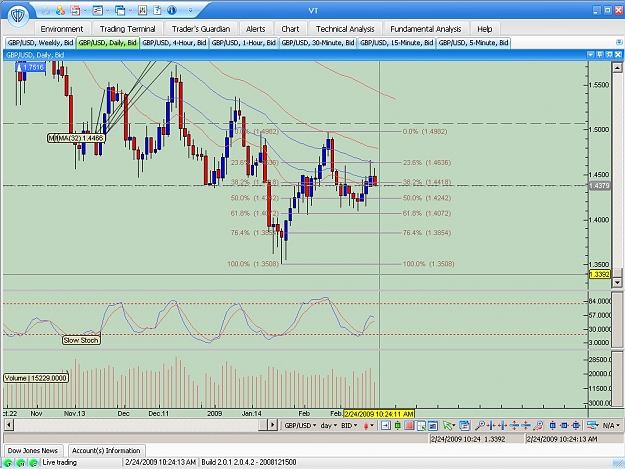Open the Trader's Guardian ribbon tab
Image resolution: width=625 pixels, height=469 pixels.
[201, 29]
